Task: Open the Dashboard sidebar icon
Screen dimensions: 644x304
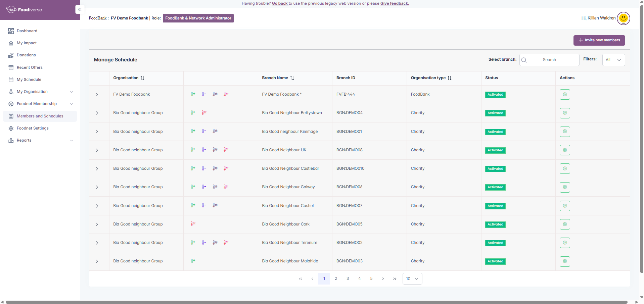Action: pos(11,31)
